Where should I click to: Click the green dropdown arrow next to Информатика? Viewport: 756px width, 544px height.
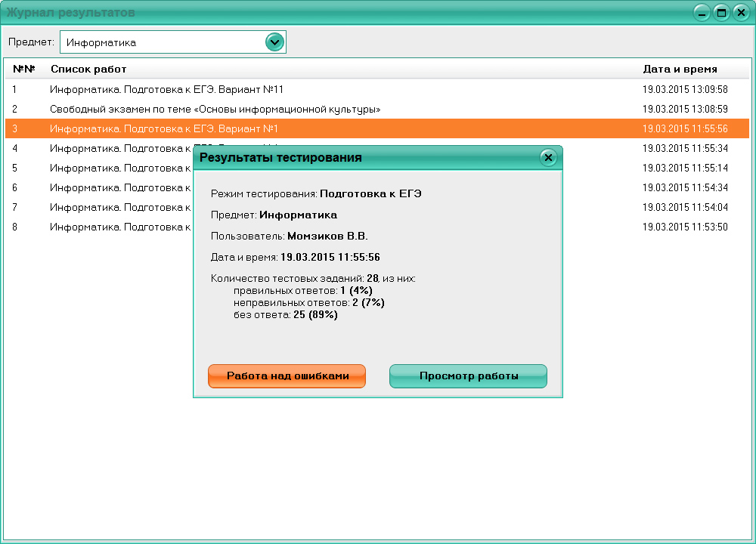coord(274,42)
